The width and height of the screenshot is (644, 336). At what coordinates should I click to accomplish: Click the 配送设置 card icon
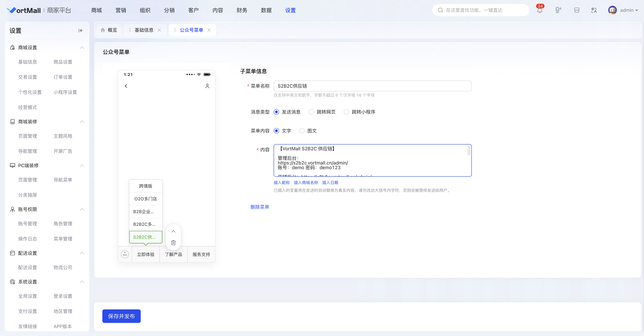(12, 253)
